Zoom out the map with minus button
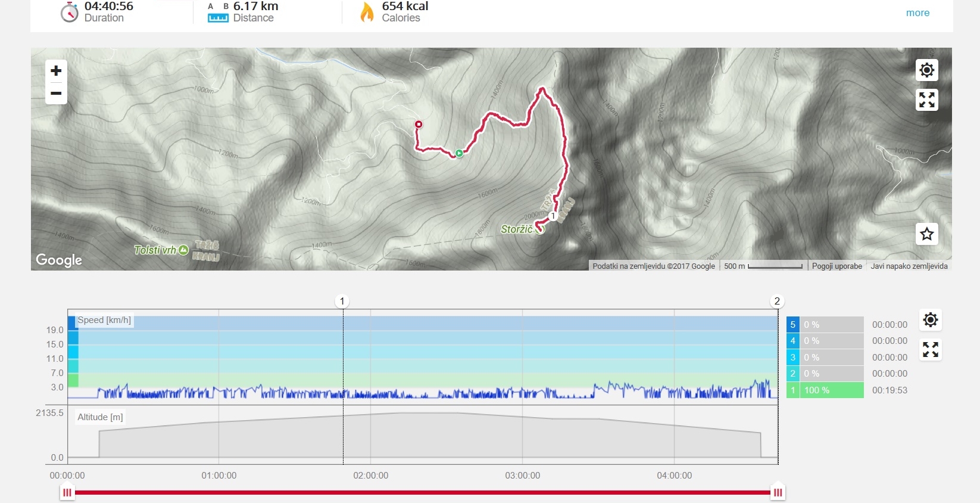This screenshot has width=980, height=503. [56, 94]
